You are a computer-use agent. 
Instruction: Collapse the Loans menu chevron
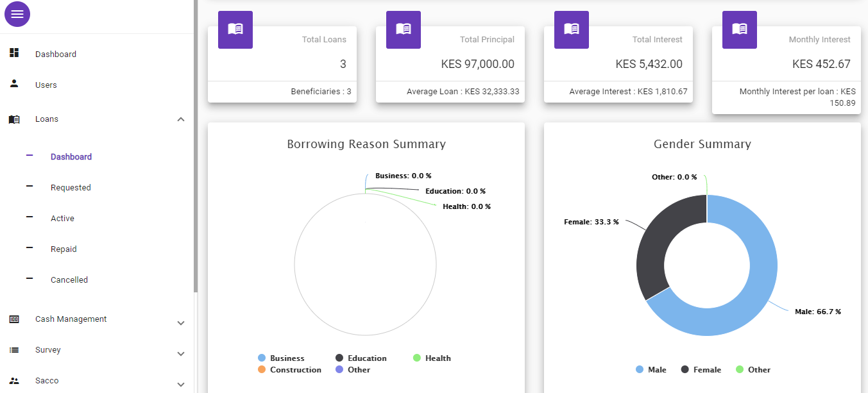pos(181,119)
